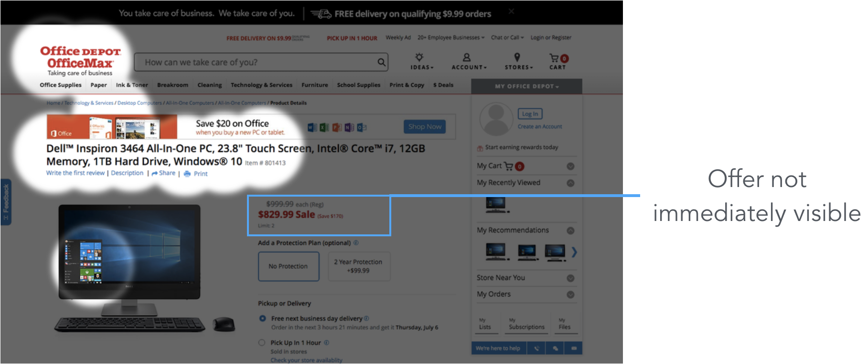Click the Word icon in Office banner
Viewport: 868px width, 364px height.
tap(312, 127)
